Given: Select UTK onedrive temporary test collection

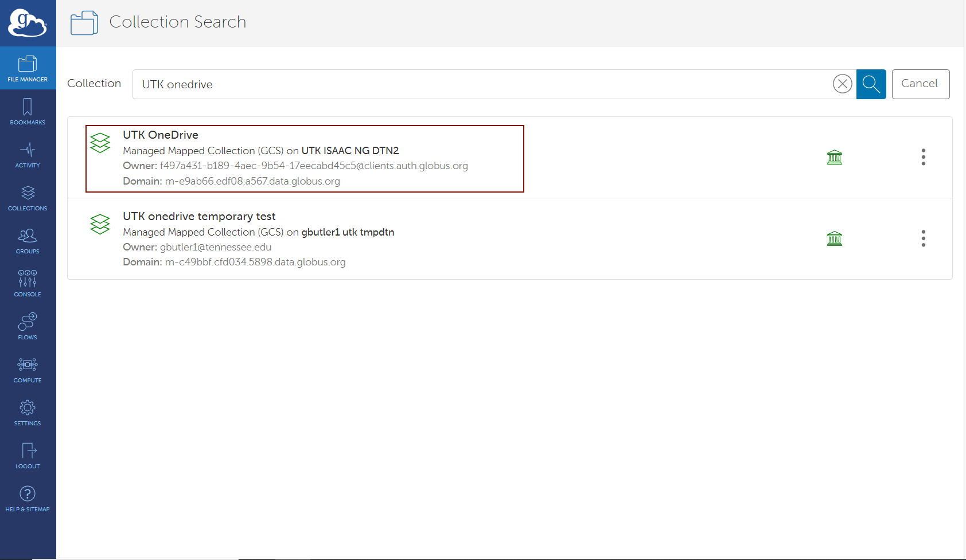Looking at the screenshot, I should tap(199, 217).
